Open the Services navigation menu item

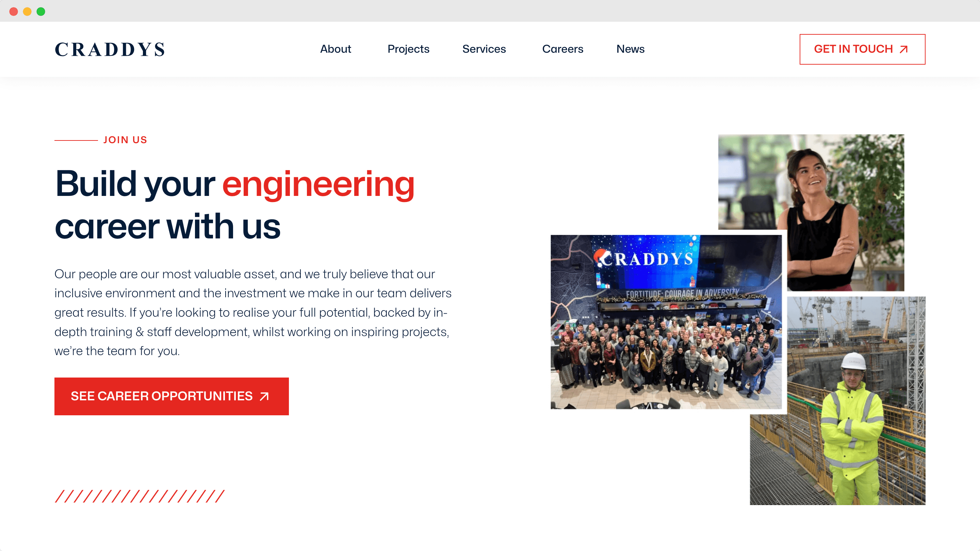pyautogui.click(x=483, y=49)
